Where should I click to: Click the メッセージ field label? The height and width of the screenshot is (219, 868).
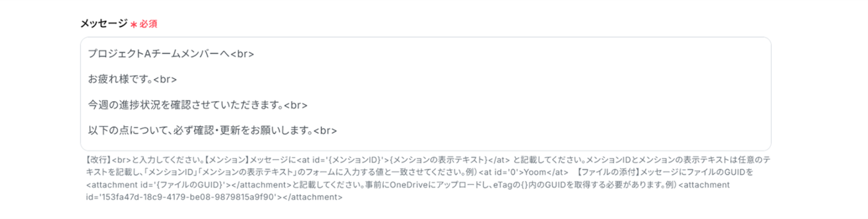click(104, 23)
